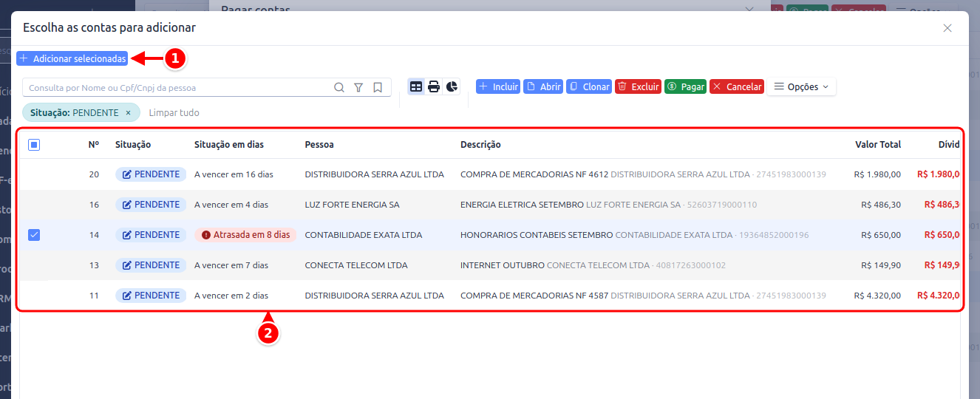
Task: Click INTERNET OUTUBRO description
Action: coord(503,265)
